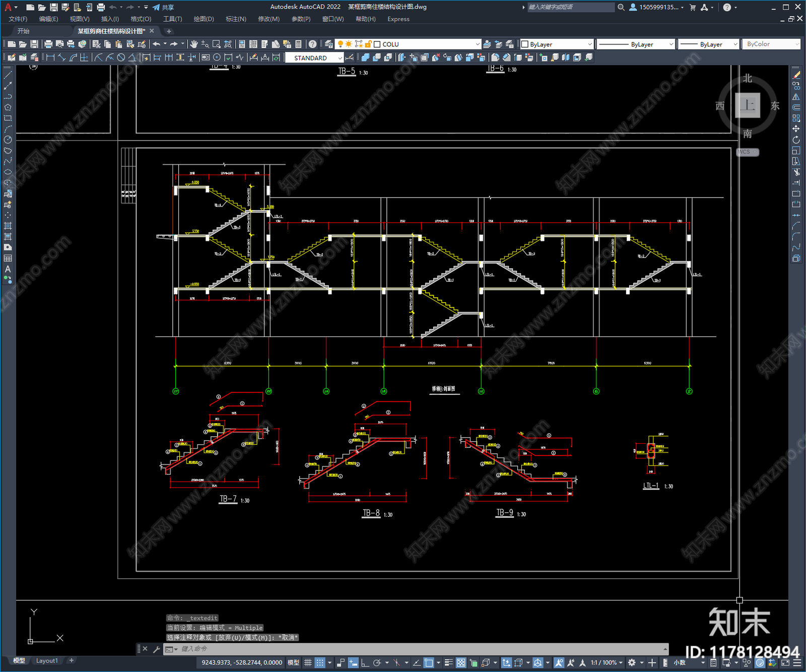Open the QuickCalc calculator icon
Image resolution: width=806 pixels, height=672 pixels.
[x=298, y=44]
